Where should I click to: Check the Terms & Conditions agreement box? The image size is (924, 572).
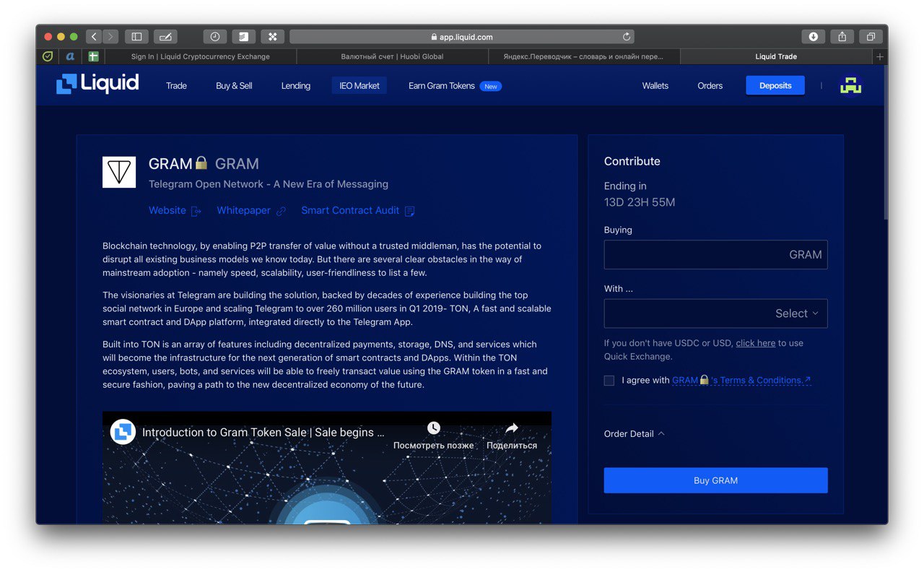click(609, 381)
